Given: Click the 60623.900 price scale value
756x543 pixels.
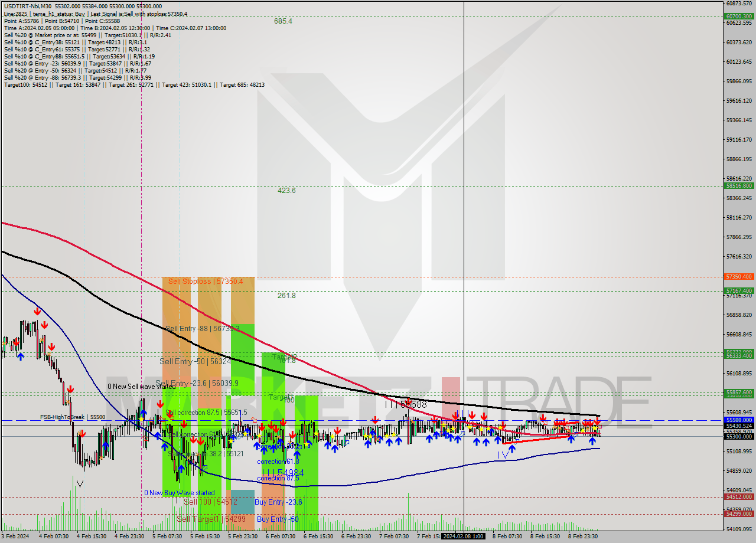Looking at the screenshot, I should 740,23.
